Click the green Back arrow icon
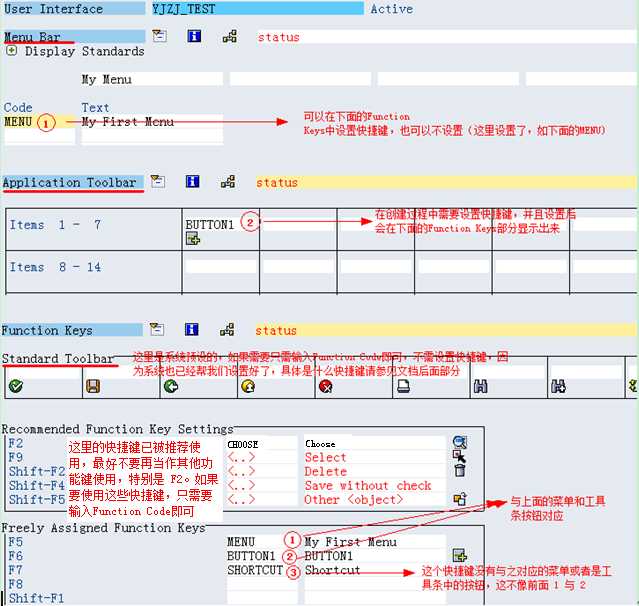This screenshot has width=639, height=606. [x=171, y=387]
